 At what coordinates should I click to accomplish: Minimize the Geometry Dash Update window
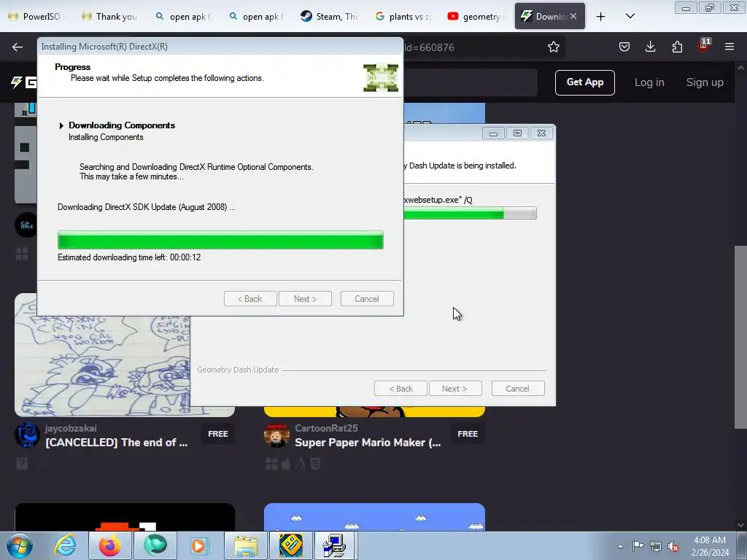(x=493, y=133)
